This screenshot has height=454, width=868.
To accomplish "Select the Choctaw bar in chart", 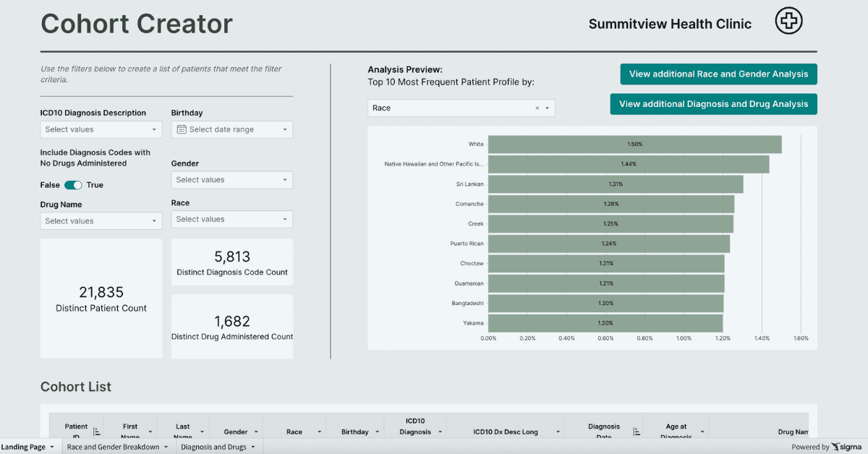I will (606, 263).
